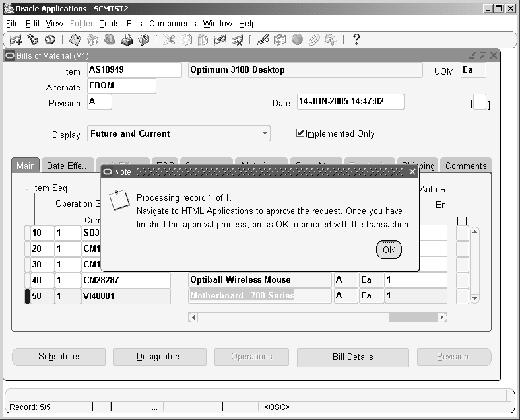Click the Next Step toolbar icon
Screen dimensions: 520x420
point(92,40)
